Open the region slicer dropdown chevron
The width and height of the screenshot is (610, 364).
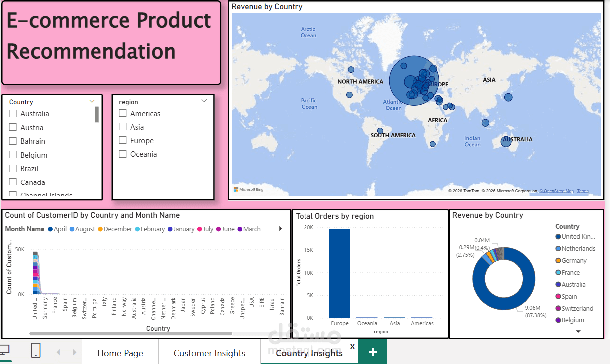(204, 101)
